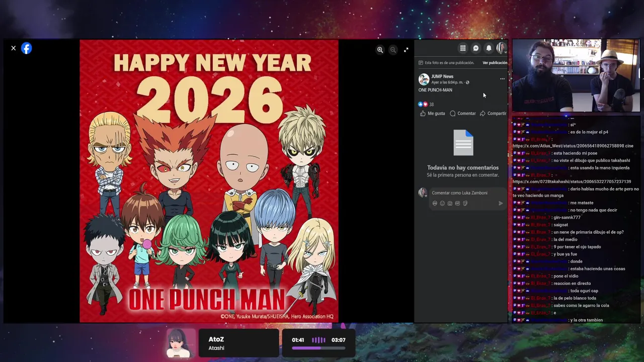644x362 pixels.
Task: Click the AtoZ song title
Action: point(216,339)
